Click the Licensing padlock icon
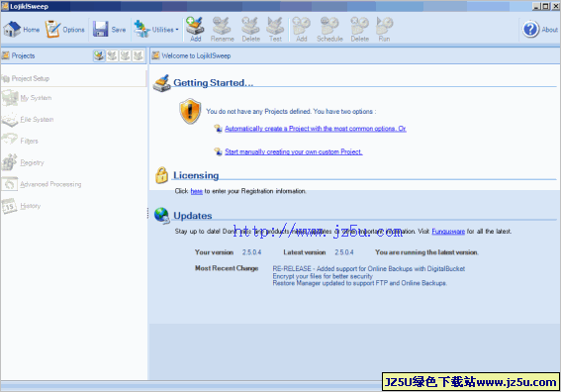The width and height of the screenshot is (561, 392). (161, 175)
